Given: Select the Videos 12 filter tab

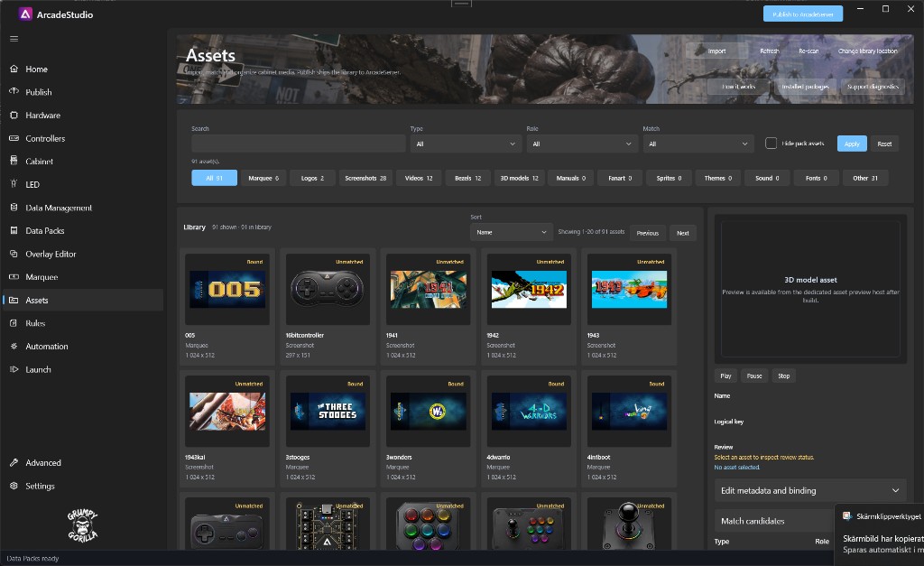Looking at the screenshot, I should (x=419, y=178).
